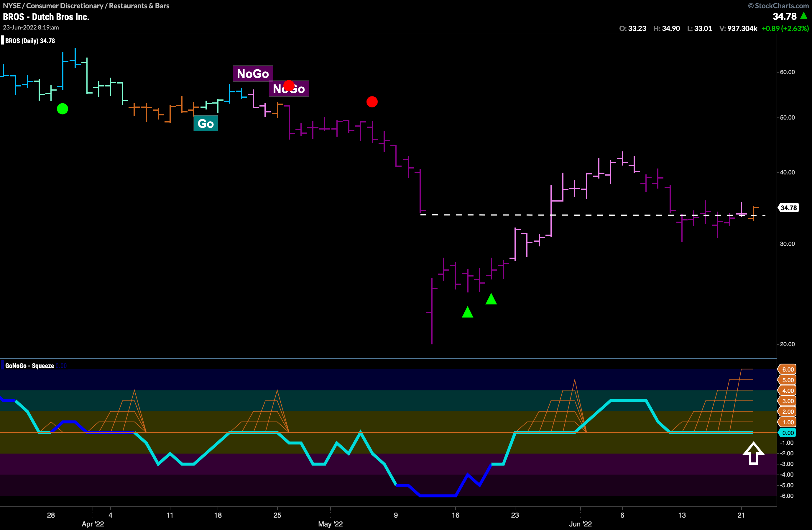Click the first NoGo label box
812x530 pixels.
pos(253,73)
